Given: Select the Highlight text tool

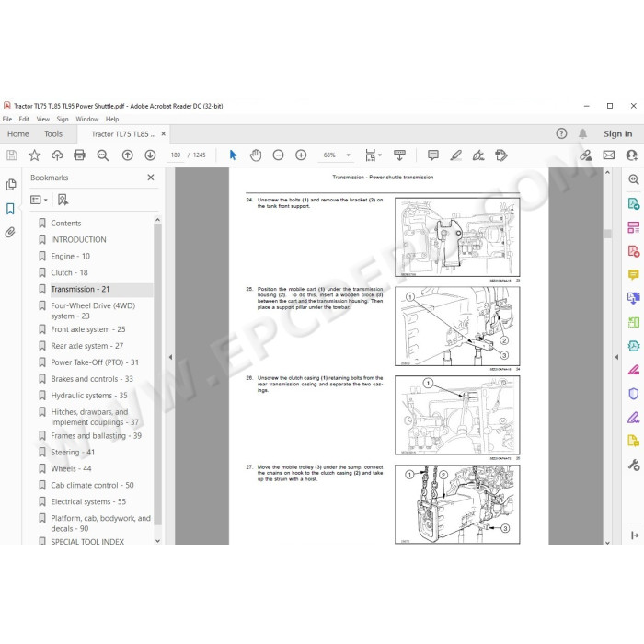Looking at the screenshot, I should coord(456,155).
